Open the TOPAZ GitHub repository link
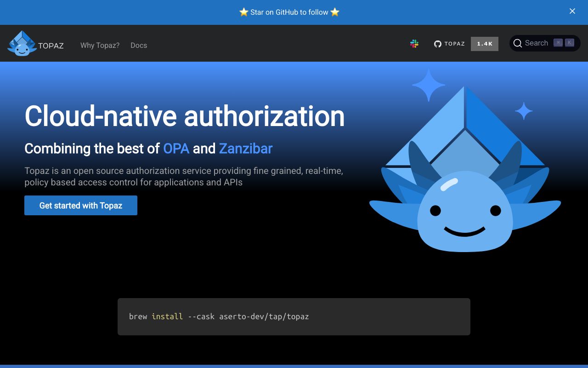The height and width of the screenshot is (368, 588). click(x=450, y=44)
